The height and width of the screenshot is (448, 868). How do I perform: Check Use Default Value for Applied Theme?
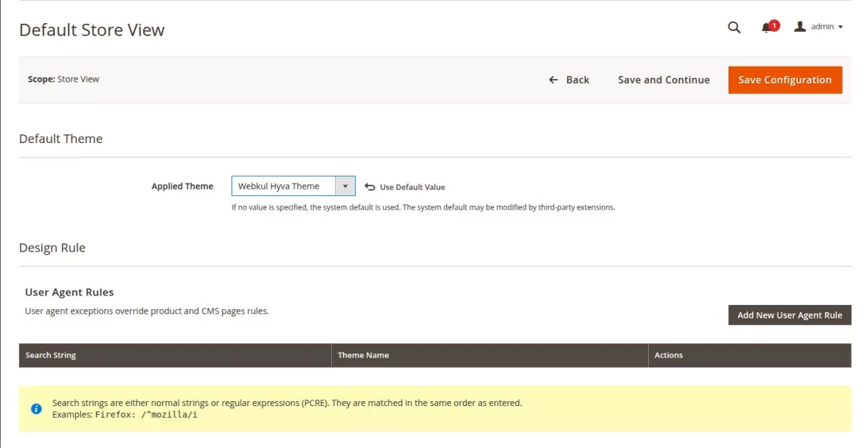pos(405,186)
